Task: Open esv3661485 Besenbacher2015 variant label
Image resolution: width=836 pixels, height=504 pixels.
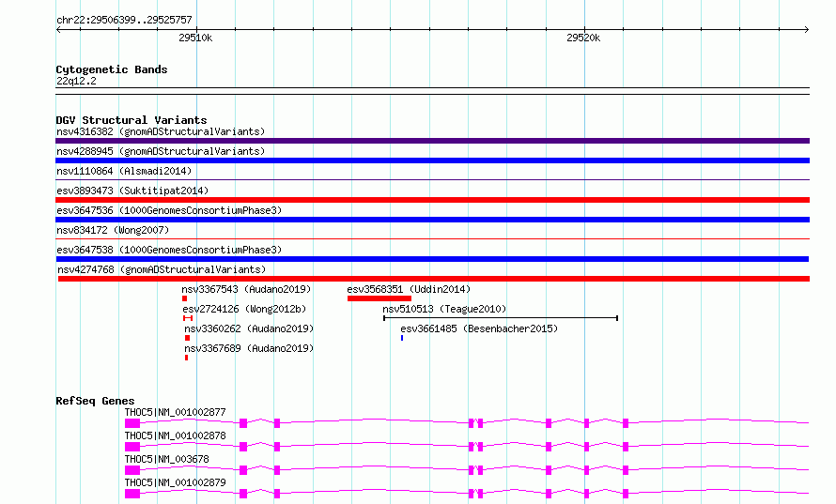Action: click(x=479, y=328)
